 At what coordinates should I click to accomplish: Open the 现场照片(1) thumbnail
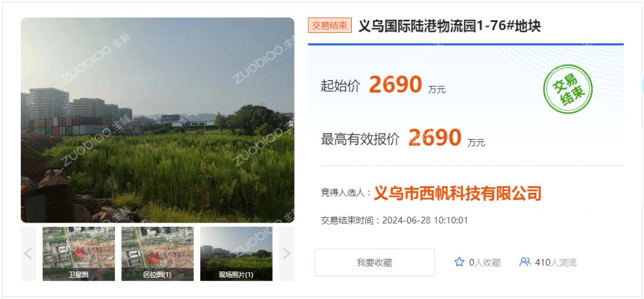point(236,254)
